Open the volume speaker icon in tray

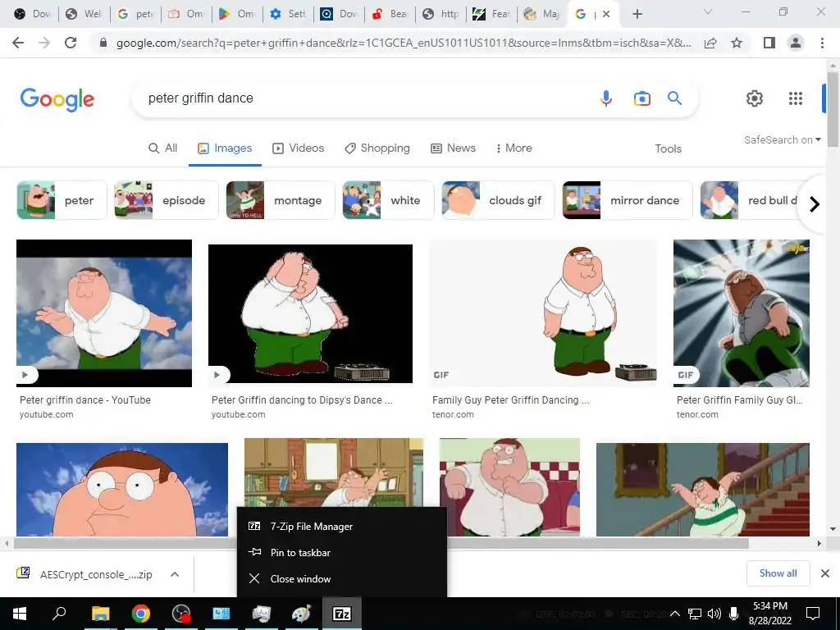coord(714,614)
